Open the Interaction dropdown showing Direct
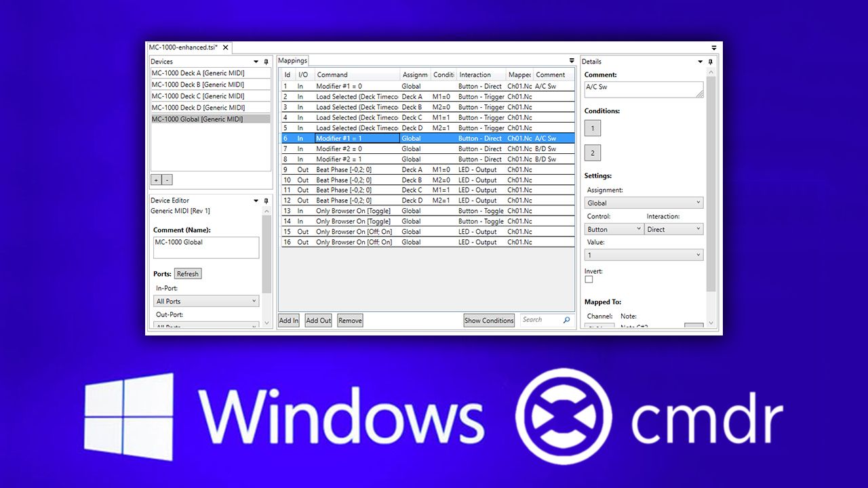 pyautogui.click(x=674, y=229)
